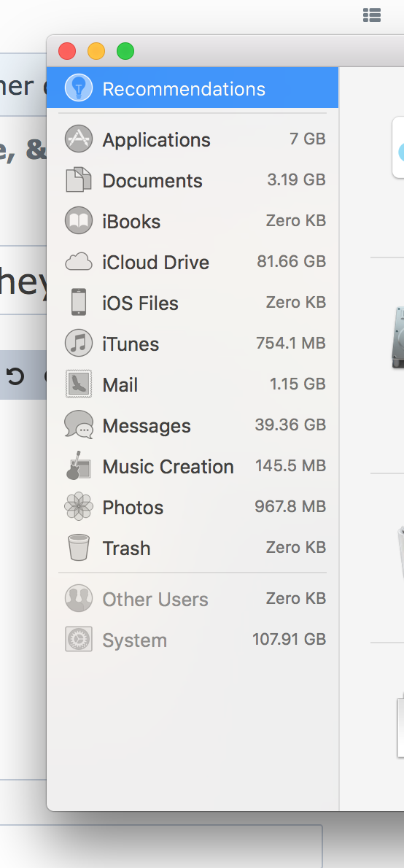This screenshot has height=868, width=404.
Task: Select the iCloud Drive 81.66 GB row
Action: point(192,262)
